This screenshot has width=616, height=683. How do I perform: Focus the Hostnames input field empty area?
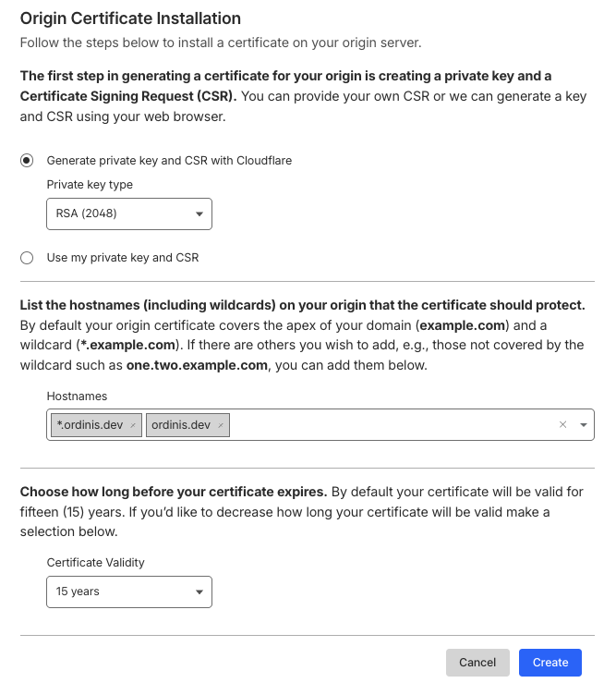pyautogui.click(x=388, y=425)
